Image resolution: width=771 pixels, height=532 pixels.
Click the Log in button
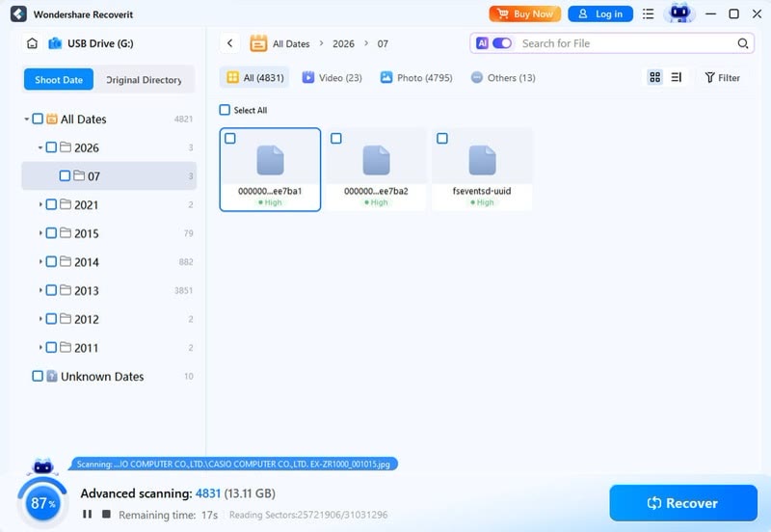[x=600, y=13]
